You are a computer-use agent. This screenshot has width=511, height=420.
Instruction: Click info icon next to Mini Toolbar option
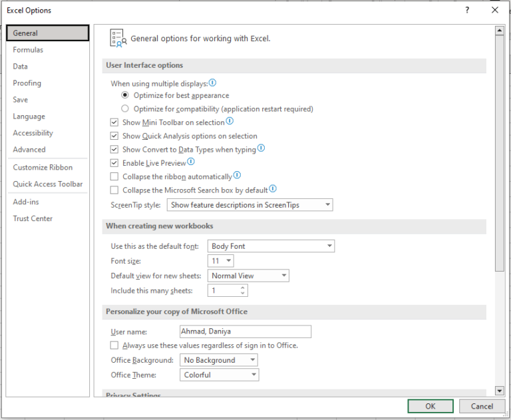coord(230,121)
